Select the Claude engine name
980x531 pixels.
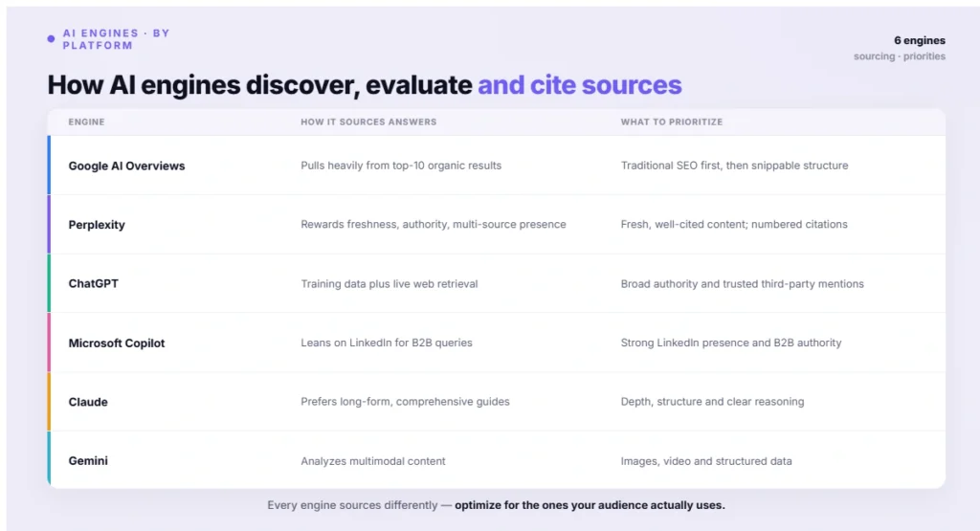pyautogui.click(x=88, y=402)
